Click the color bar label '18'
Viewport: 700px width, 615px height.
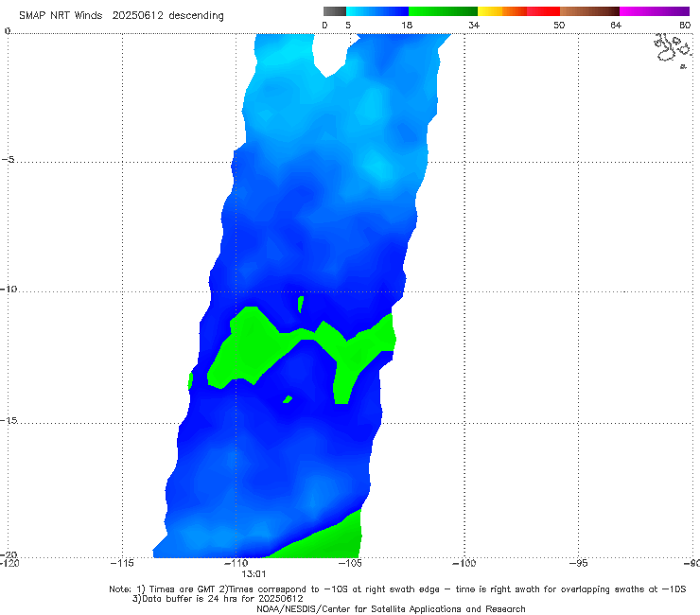pos(407,25)
